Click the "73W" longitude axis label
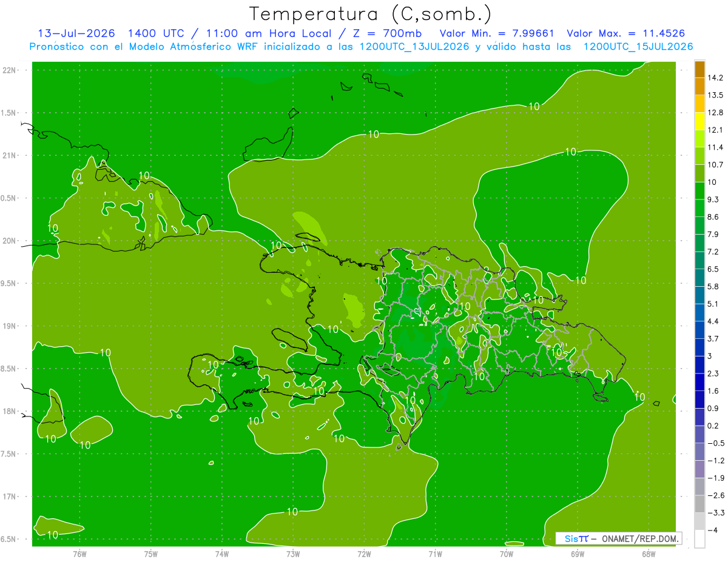This screenshot has height=562, width=728. 293,554
